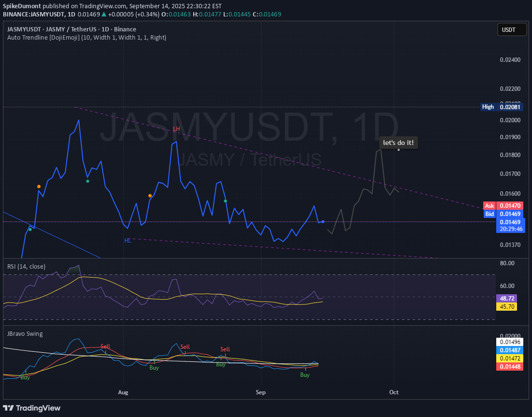Click 60.00 on the RSI scale

pos(507,286)
